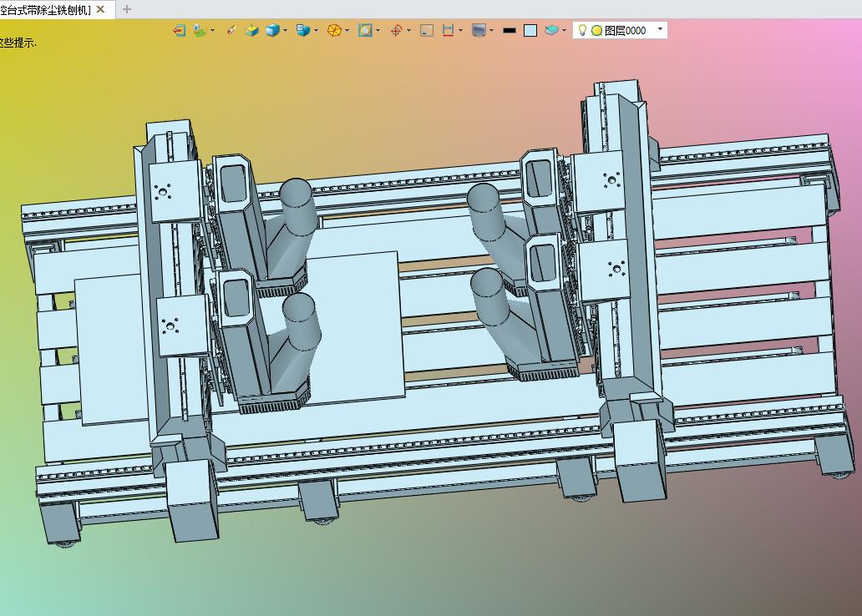Open dropdown next to measure dimension icon
This screenshot has height=616, width=862.
point(460,30)
